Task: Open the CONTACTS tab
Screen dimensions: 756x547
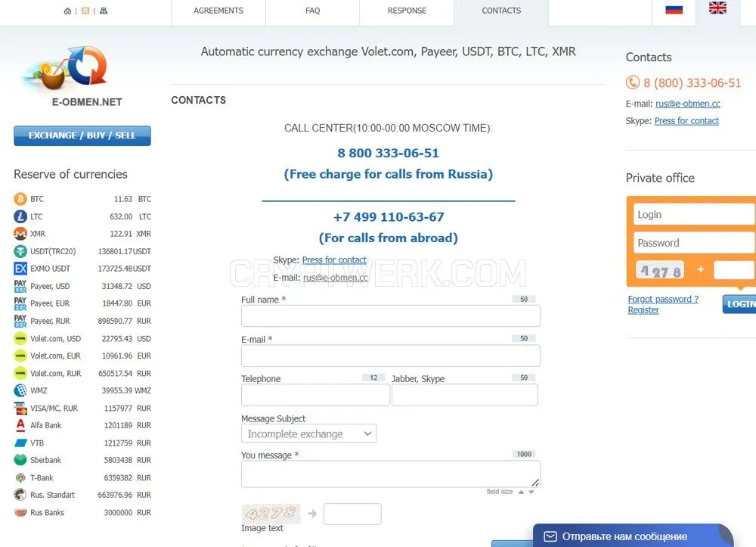Action: [x=501, y=11]
